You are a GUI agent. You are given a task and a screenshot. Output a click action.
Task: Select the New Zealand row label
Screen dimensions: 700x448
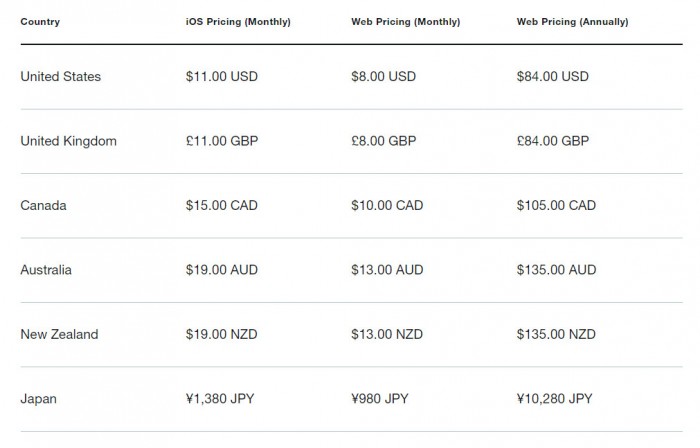point(59,334)
